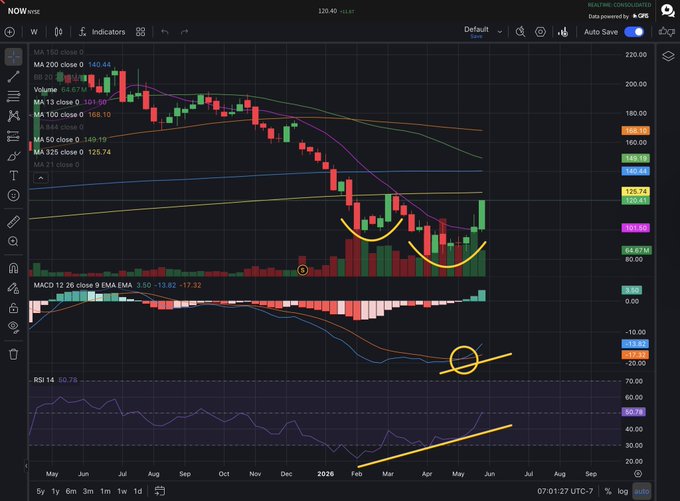680x501 pixels.
Task: Toggle the magnet snap mode
Action: click(x=13, y=269)
